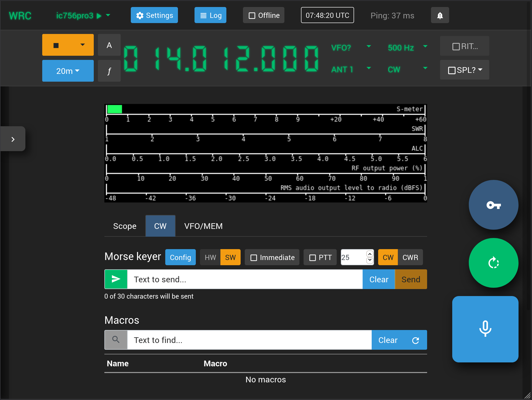
Task: Click the macro search magnifier icon
Action: [x=116, y=340]
